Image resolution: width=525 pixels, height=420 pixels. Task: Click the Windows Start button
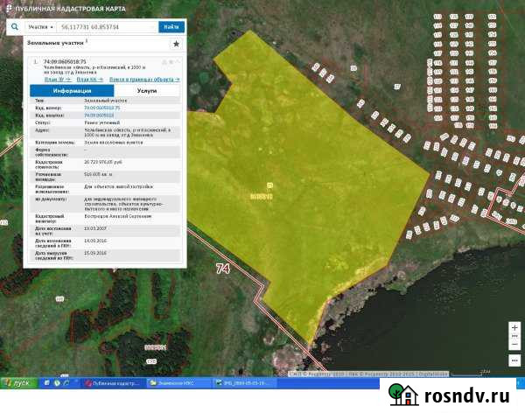tap(17, 382)
